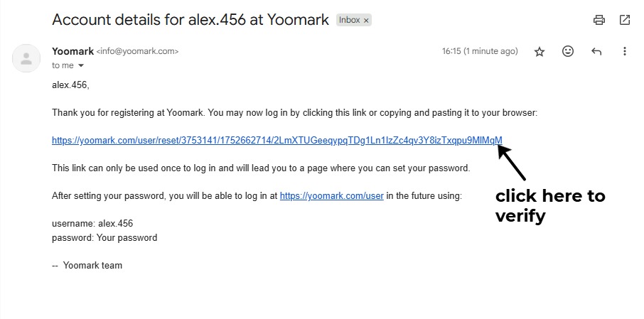This screenshot has width=644, height=319.
Task: Click the sender name Yoomark
Action: click(x=73, y=51)
